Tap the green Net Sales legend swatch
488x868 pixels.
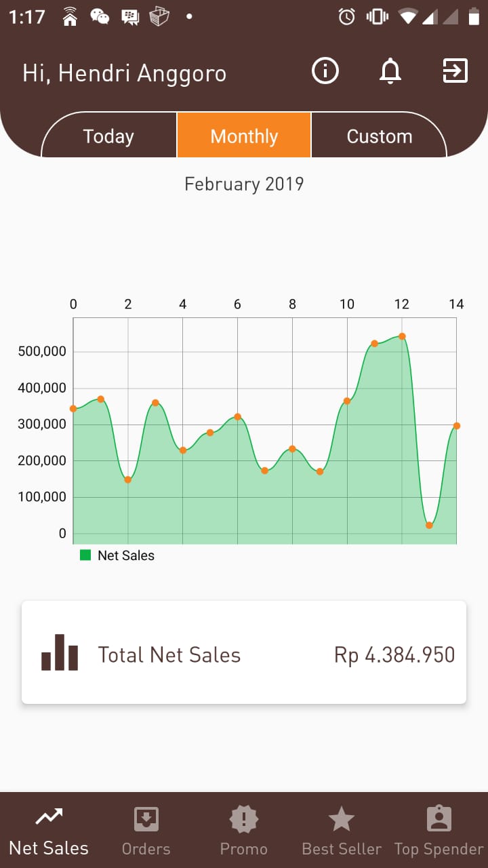pyautogui.click(x=85, y=555)
